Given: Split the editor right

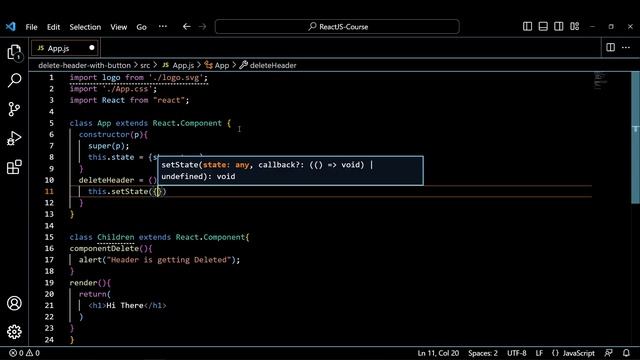Looking at the screenshot, I should pos(611,47).
